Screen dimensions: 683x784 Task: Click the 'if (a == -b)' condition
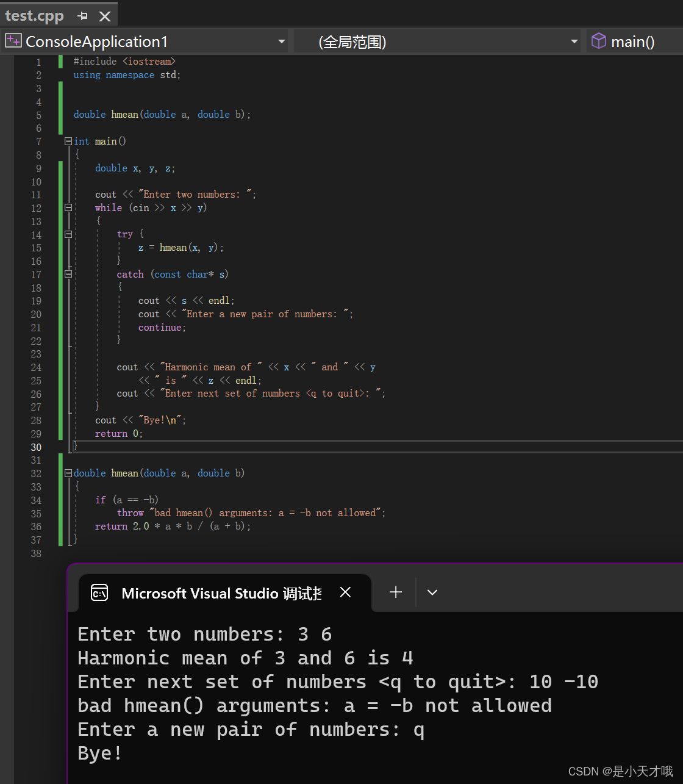point(127,500)
